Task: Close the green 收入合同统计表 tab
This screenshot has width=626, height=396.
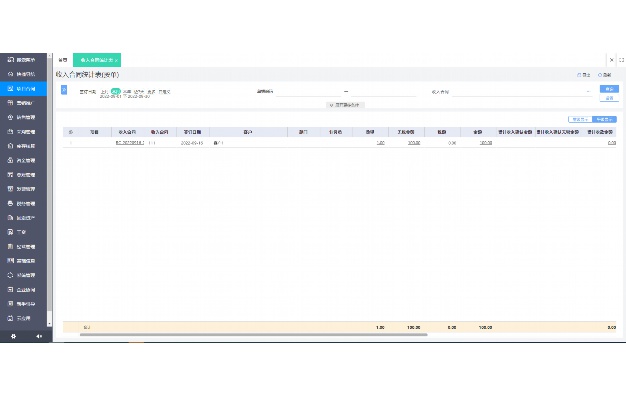Action: pos(116,60)
